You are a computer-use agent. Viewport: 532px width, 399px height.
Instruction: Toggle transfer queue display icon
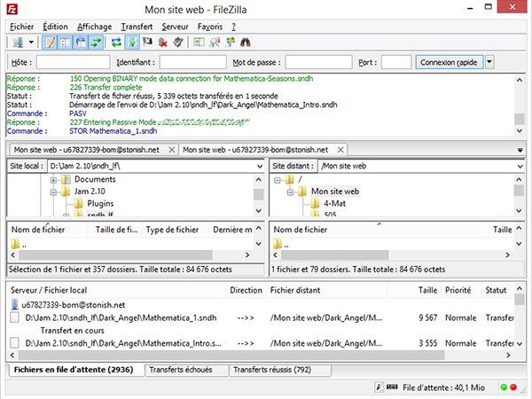coord(97,43)
